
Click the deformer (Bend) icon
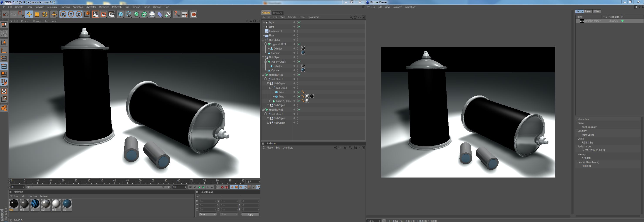[x=160, y=14]
